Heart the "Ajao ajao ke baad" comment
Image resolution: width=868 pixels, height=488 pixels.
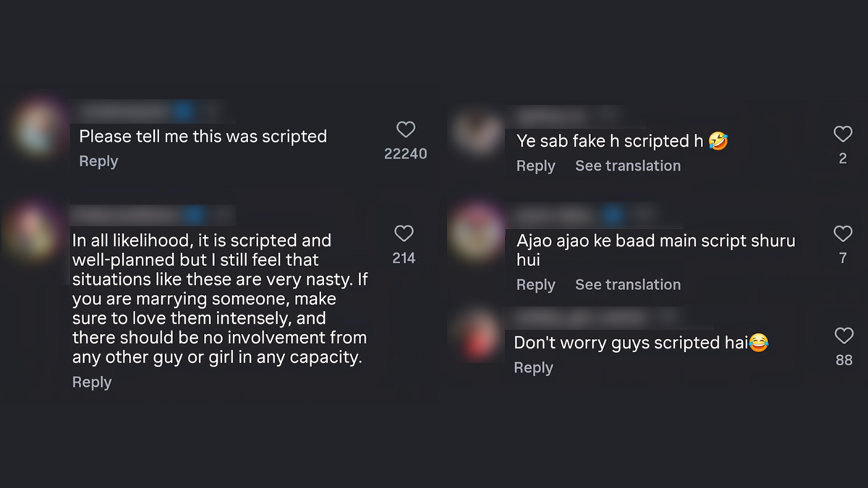(843, 234)
